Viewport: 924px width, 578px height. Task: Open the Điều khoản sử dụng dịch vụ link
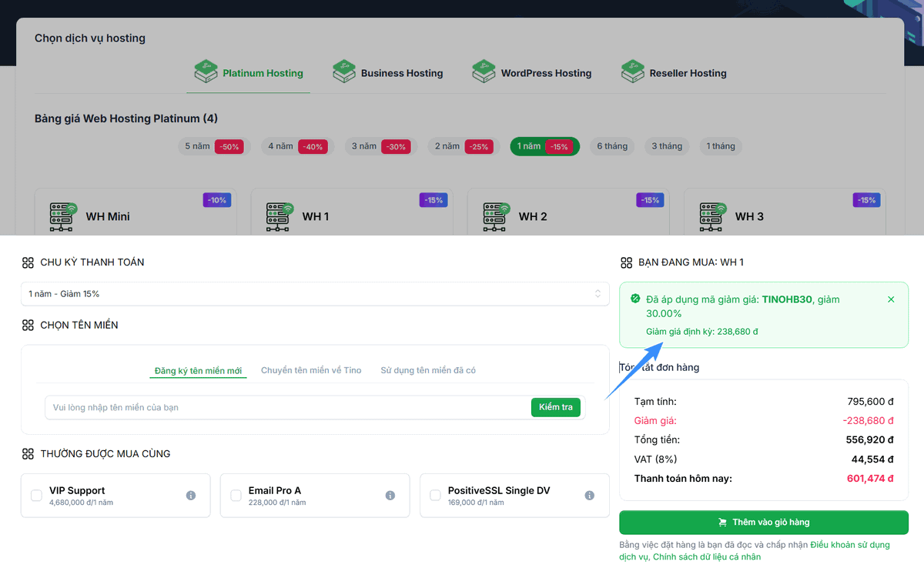click(x=849, y=545)
